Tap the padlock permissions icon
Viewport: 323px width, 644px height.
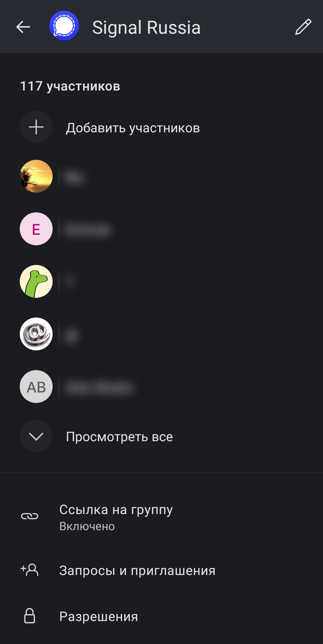click(30, 616)
